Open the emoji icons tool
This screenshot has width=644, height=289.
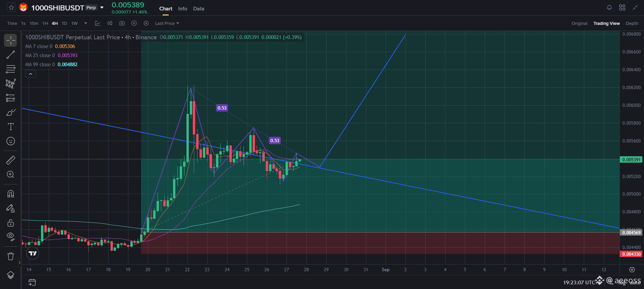tap(10, 141)
